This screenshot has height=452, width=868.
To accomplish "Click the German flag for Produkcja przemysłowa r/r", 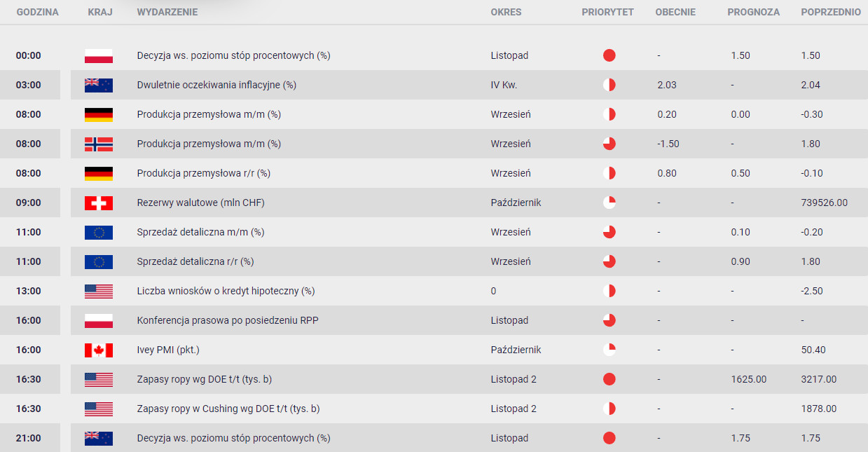I will pyautogui.click(x=98, y=173).
